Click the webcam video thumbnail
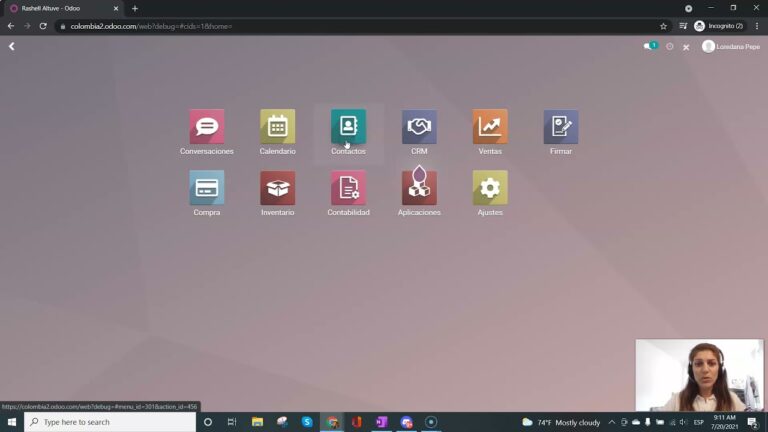This screenshot has width=768, height=432. [x=699, y=375]
